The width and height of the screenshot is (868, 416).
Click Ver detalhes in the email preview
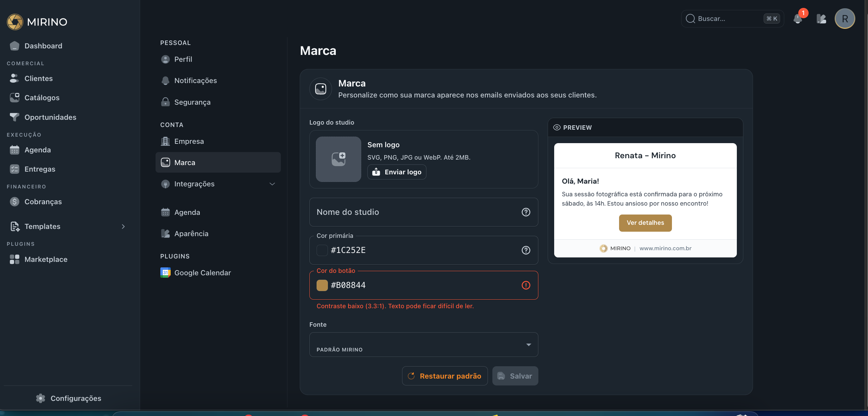(646, 223)
